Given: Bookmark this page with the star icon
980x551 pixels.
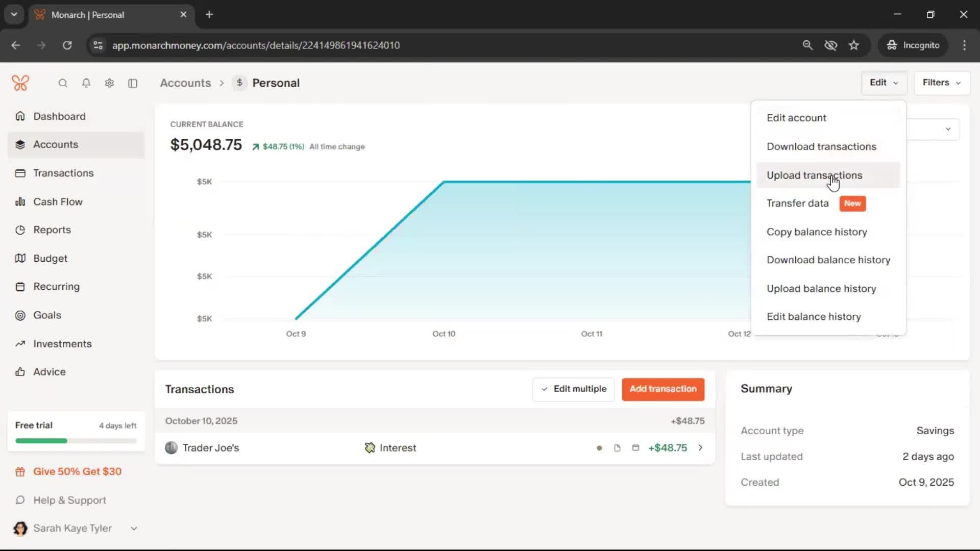Looking at the screenshot, I should [854, 45].
